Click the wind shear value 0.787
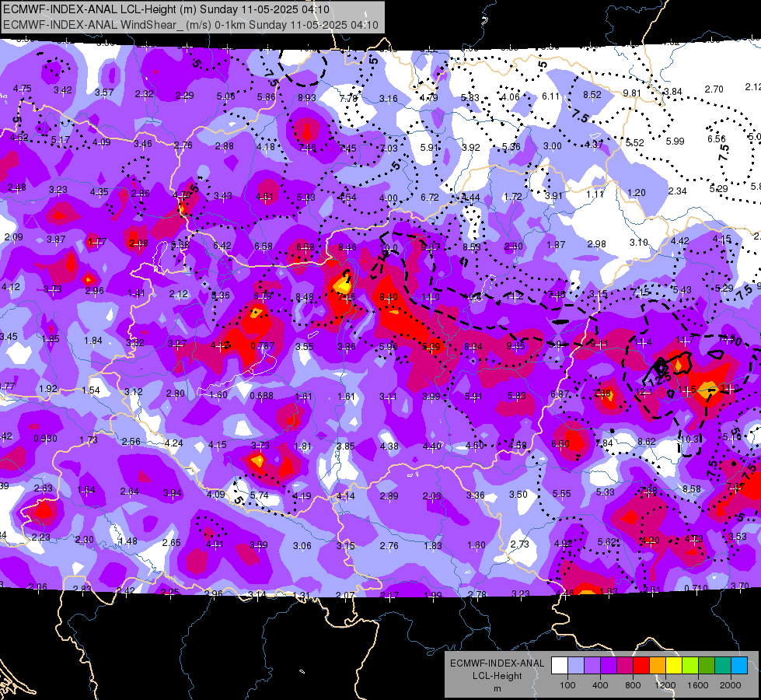Image resolution: width=761 pixels, height=700 pixels. (263, 346)
